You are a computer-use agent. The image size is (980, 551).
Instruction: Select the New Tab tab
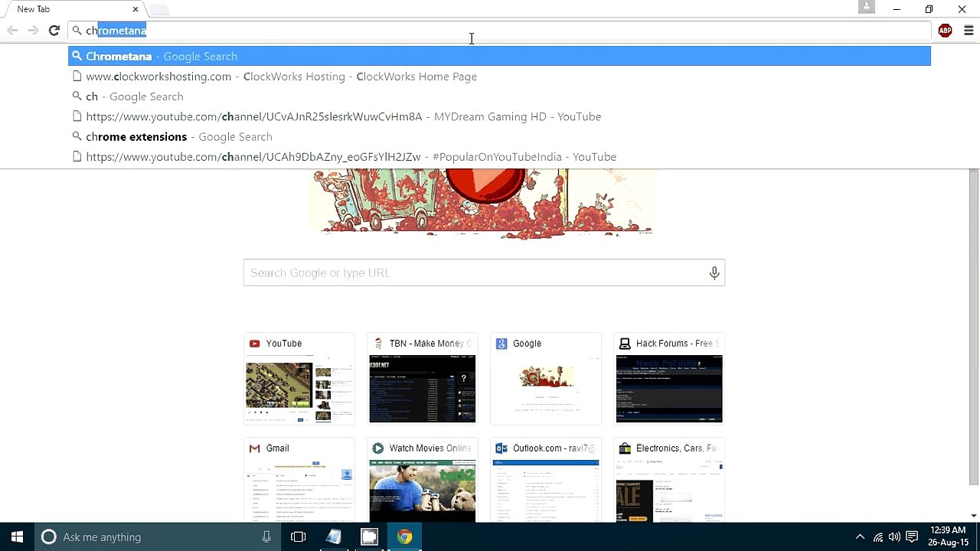[73, 9]
